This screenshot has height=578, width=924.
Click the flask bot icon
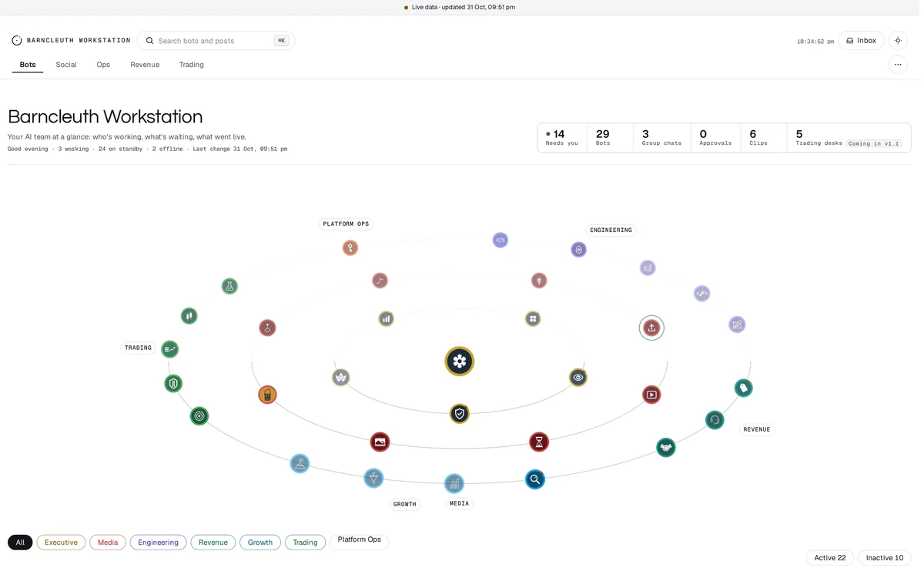click(229, 286)
